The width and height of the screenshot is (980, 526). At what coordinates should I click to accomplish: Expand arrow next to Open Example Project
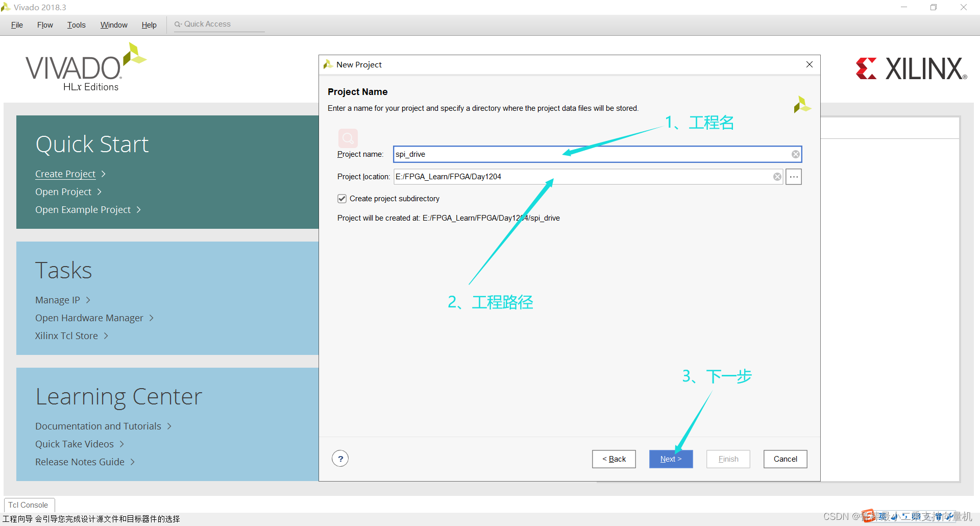point(139,210)
